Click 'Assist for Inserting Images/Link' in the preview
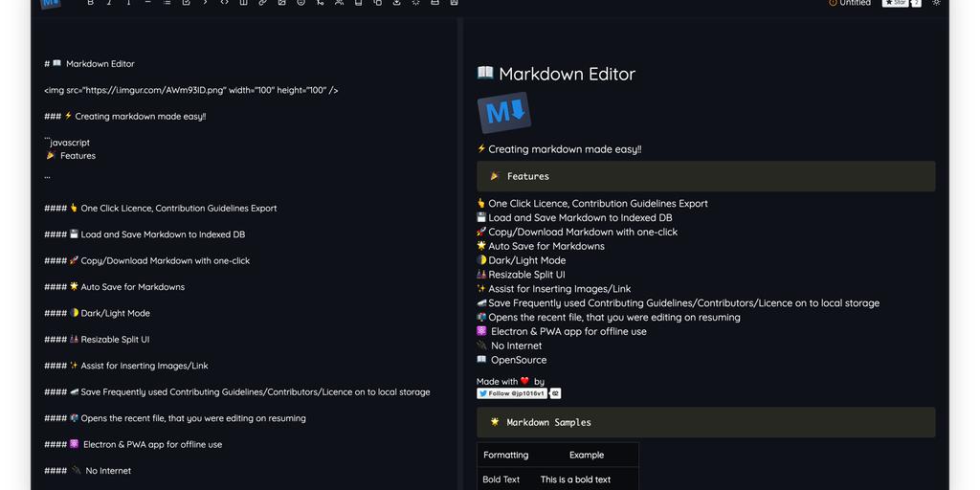 coord(559,289)
